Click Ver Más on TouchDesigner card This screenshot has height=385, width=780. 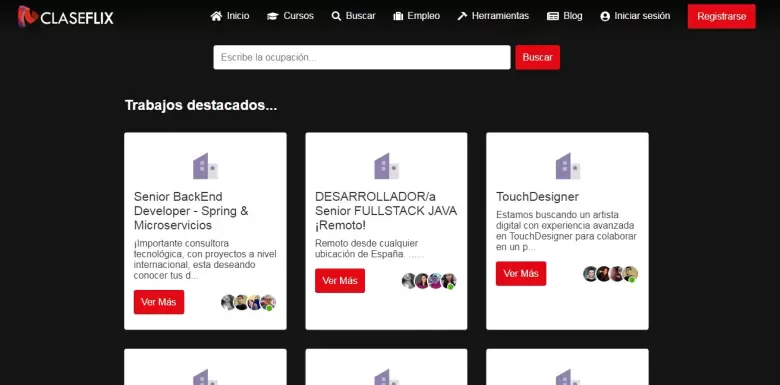click(x=521, y=274)
